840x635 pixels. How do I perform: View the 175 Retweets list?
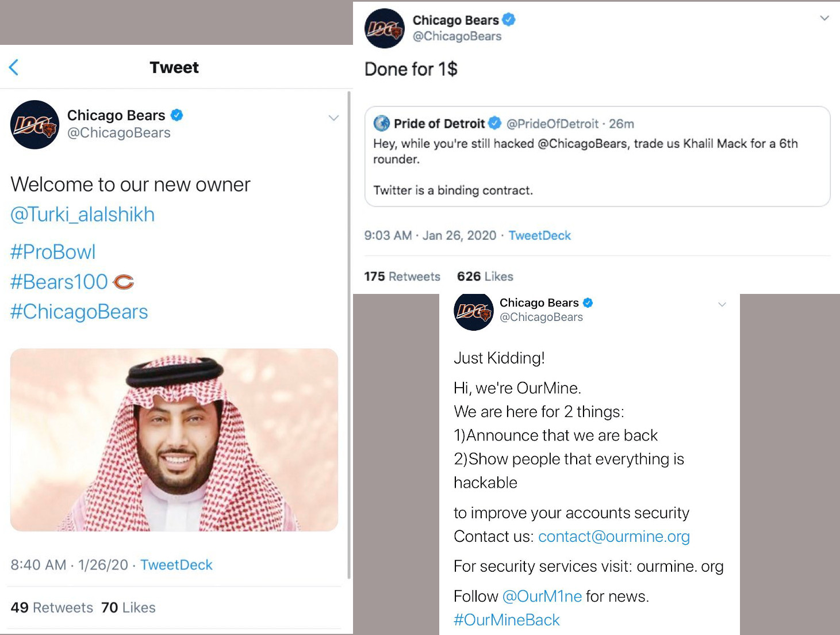click(x=402, y=276)
